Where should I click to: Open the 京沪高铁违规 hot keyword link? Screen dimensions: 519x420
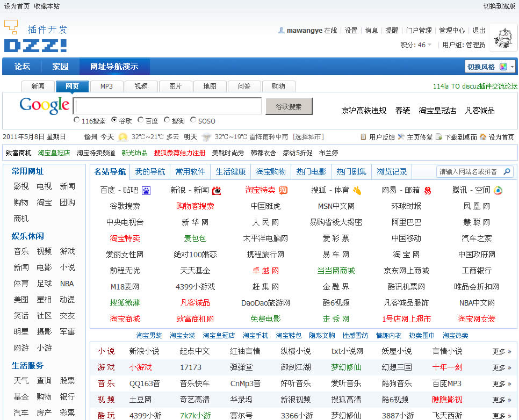click(x=364, y=111)
